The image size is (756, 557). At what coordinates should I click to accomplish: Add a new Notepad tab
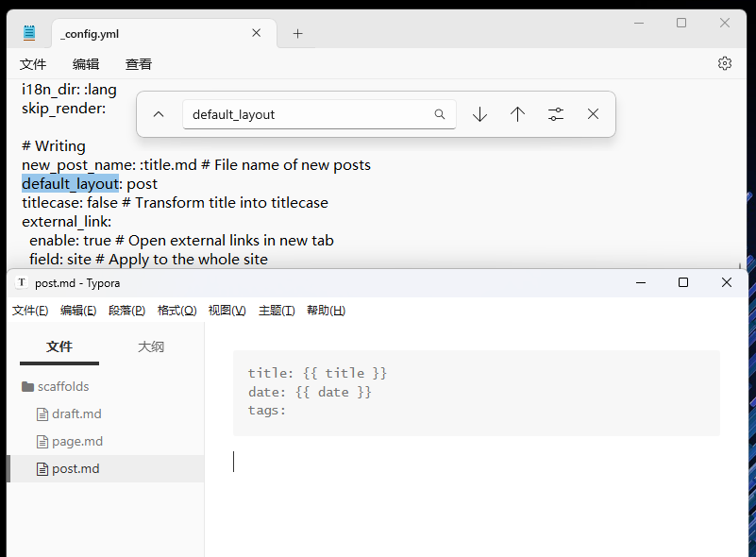[297, 33]
